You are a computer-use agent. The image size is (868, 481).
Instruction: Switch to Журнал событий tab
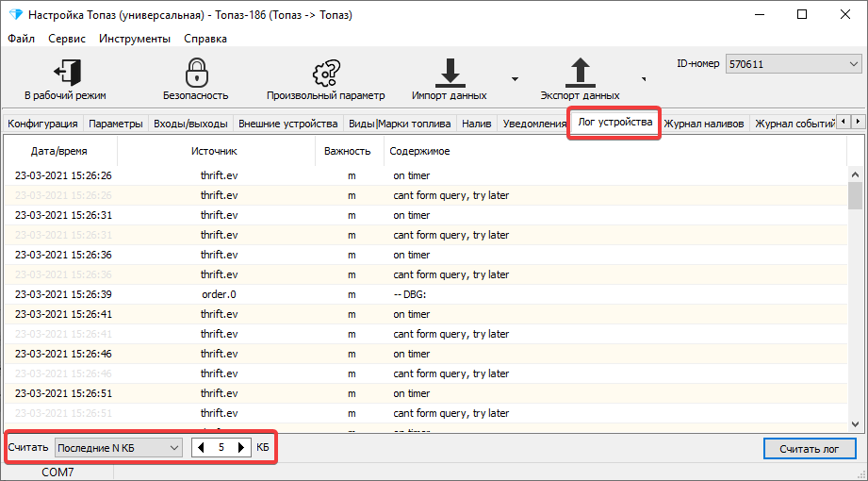pyautogui.click(x=794, y=124)
